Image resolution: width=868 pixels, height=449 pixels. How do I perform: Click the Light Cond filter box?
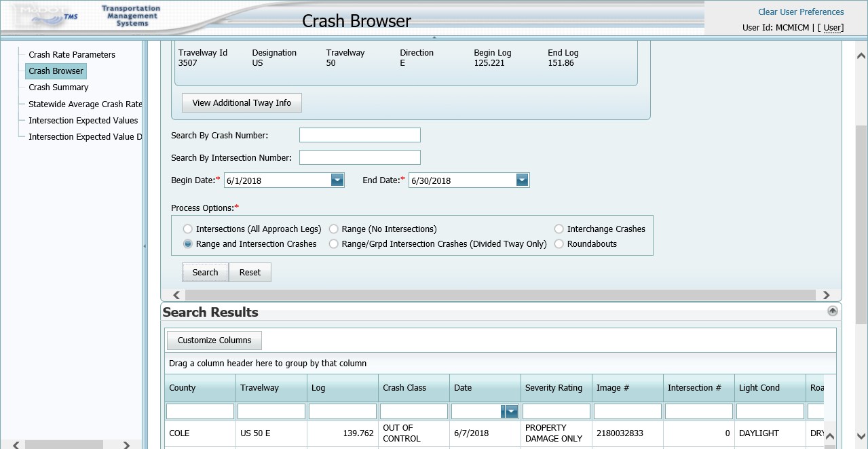770,411
